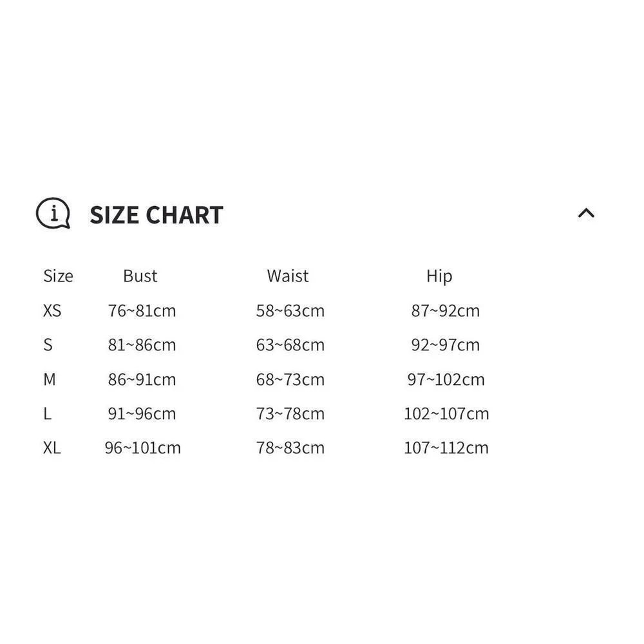Click the 78~83cm waist value
The image size is (644, 644).
click(290, 448)
